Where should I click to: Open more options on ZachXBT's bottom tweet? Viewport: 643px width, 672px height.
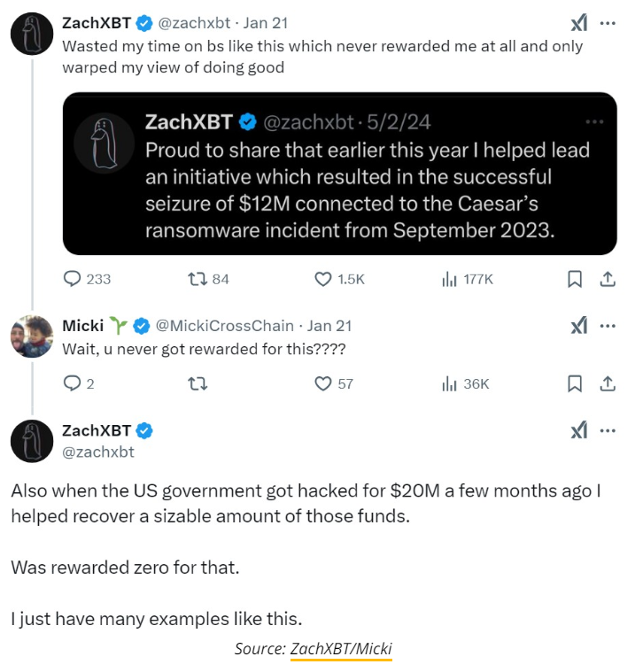pyautogui.click(x=608, y=431)
